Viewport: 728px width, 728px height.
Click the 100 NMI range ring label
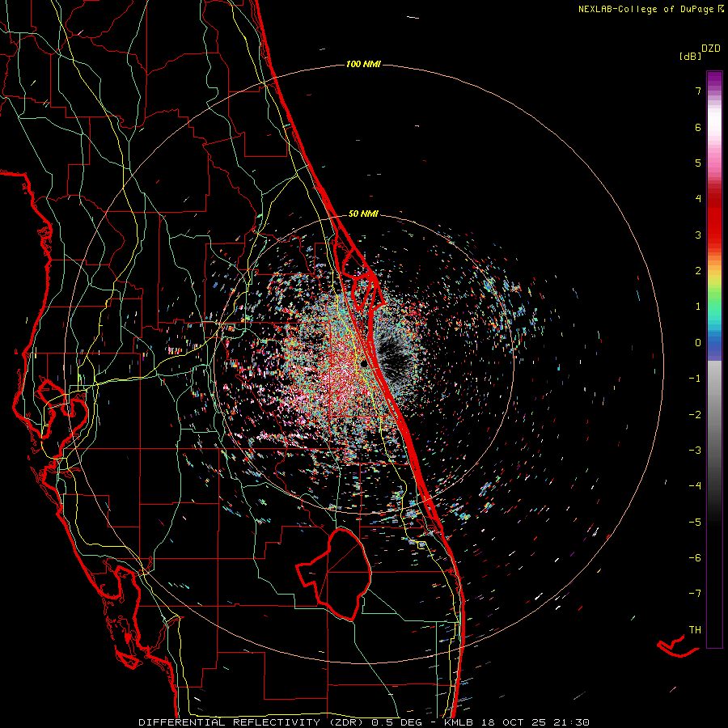click(363, 64)
